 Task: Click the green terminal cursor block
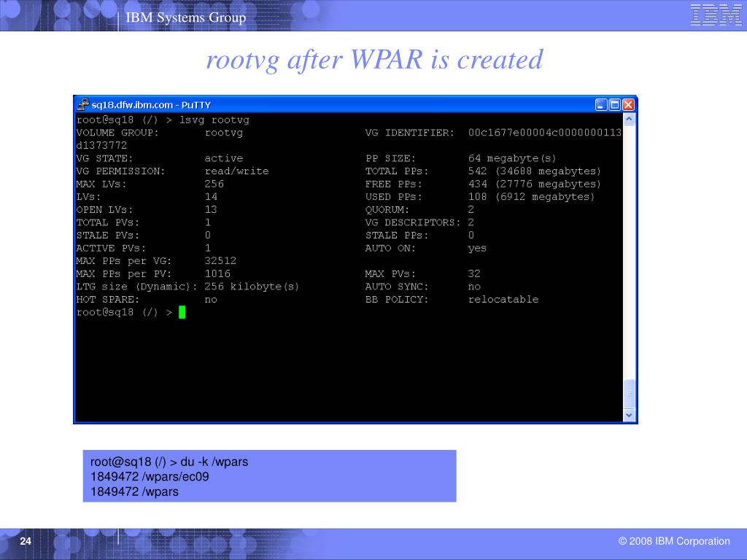(x=182, y=312)
